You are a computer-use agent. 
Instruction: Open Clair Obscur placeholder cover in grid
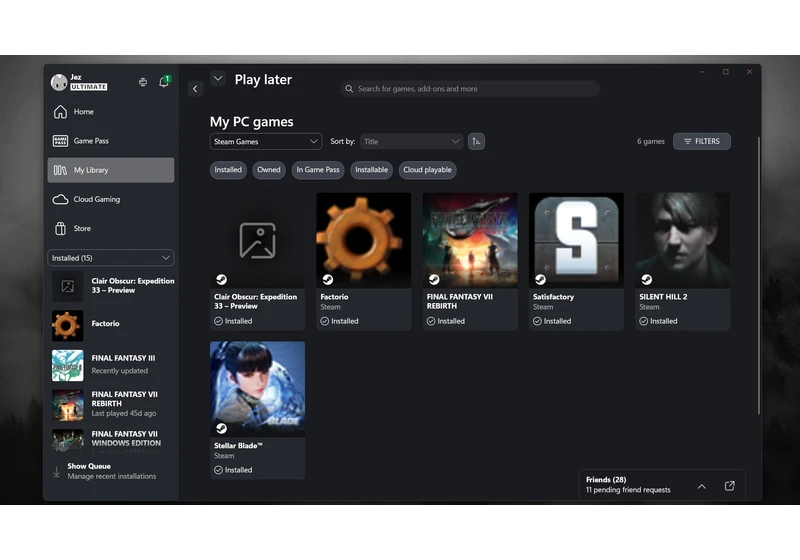coord(257,240)
